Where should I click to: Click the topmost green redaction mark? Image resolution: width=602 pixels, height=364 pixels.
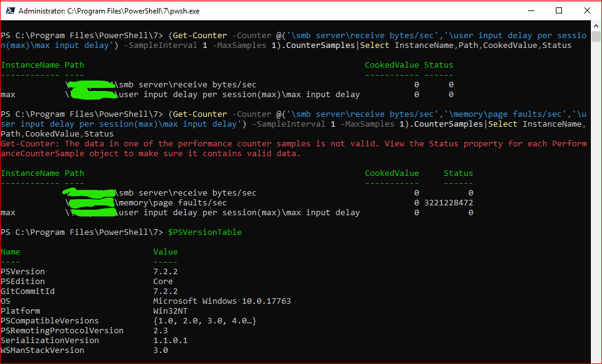(x=92, y=86)
